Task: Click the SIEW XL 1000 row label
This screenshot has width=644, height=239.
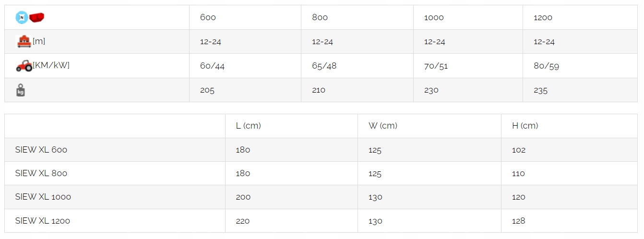Action: 43,197
